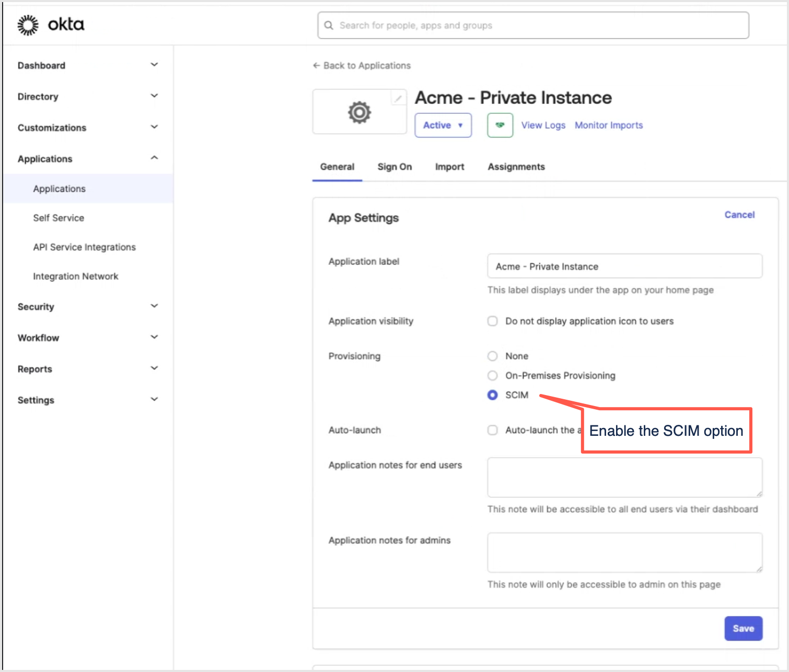Select On-Premises Provisioning radio button
This screenshot has height=672, width=789.
[x=493, y=375]
